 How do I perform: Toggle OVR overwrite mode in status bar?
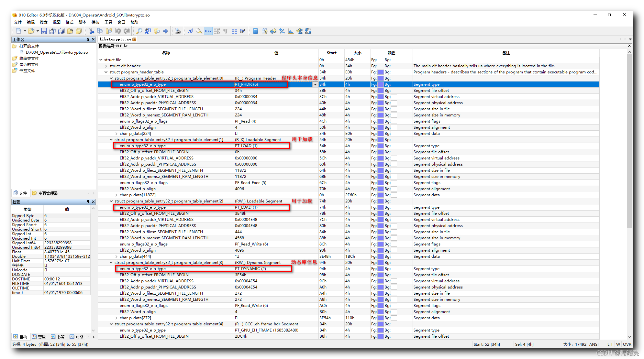(x=627, y=344)
